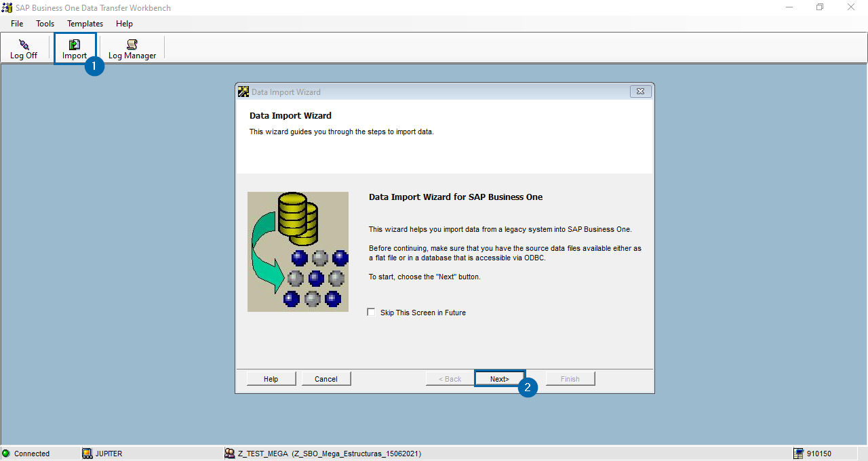This screenshot has width=868, height=461.
Task: Open the Templates menu
Action: click(85, 24)
